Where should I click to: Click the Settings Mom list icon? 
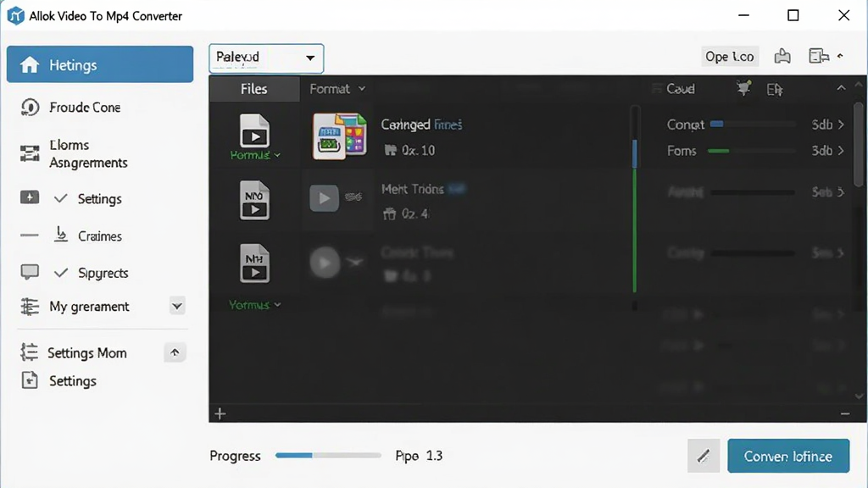pyautogui.click(x=29, y=352)
